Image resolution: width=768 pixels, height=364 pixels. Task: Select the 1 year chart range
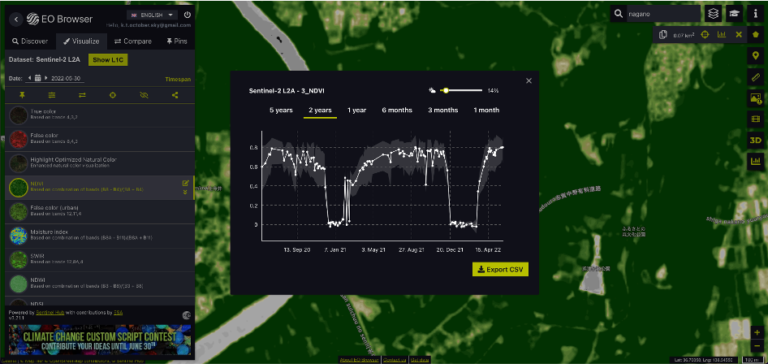(x=357, y=110)
